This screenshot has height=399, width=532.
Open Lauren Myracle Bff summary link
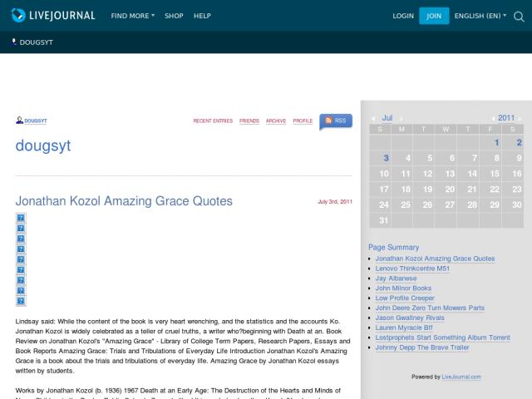click(x=404, y=328)
